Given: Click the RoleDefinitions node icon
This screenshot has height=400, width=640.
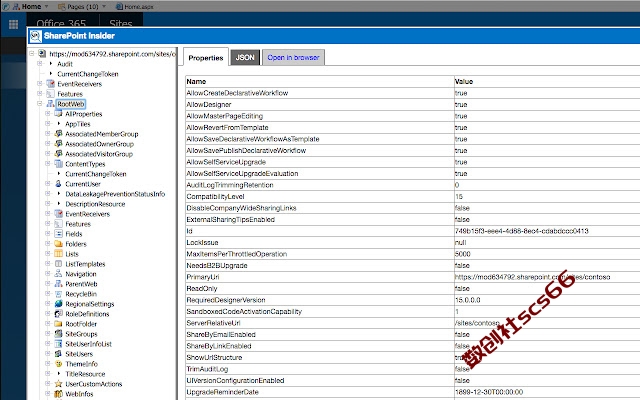Looking at the screenshot, I should (x=58, y=314).
